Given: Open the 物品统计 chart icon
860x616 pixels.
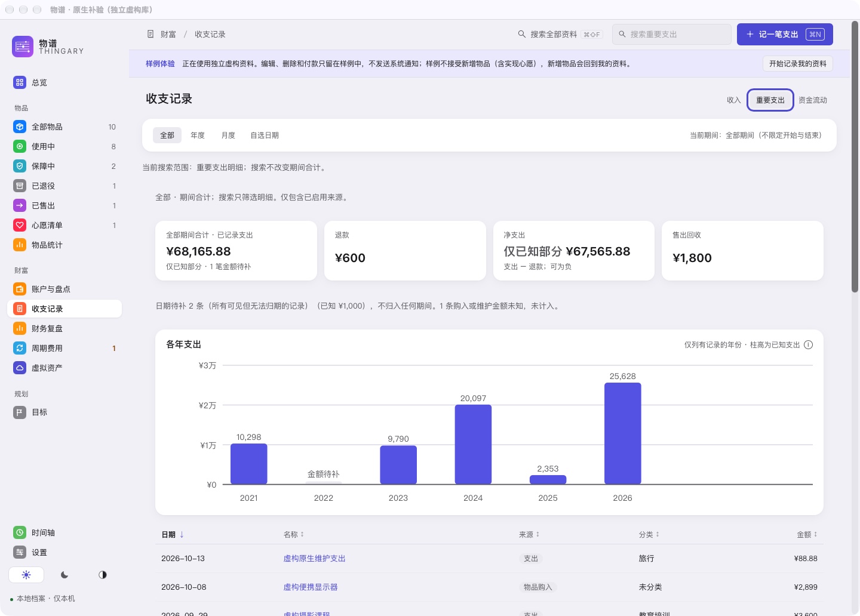Looking at the screenshot, I should pos(20,245).
